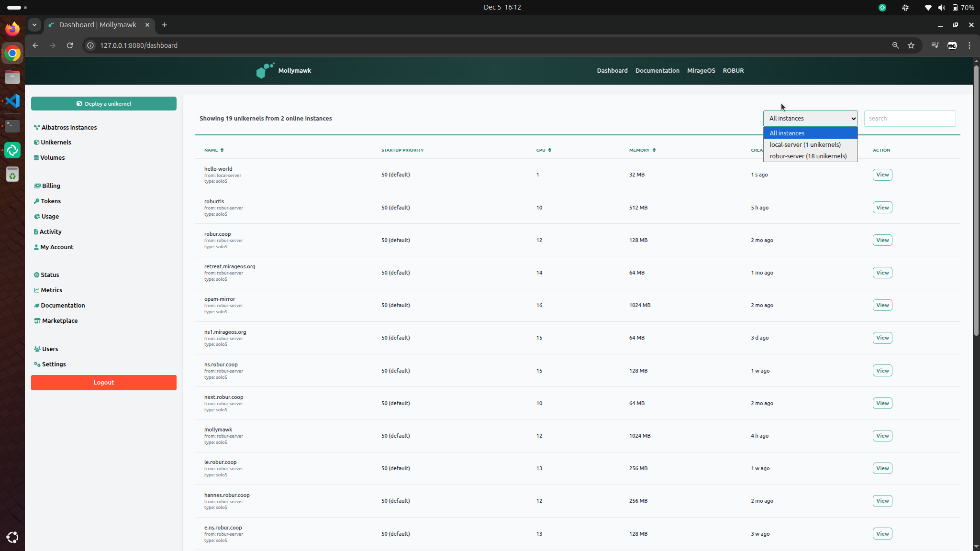Click the Users icon in the sidebar
Viewport: 980px width, 551px height.
(x=37, y=349)
